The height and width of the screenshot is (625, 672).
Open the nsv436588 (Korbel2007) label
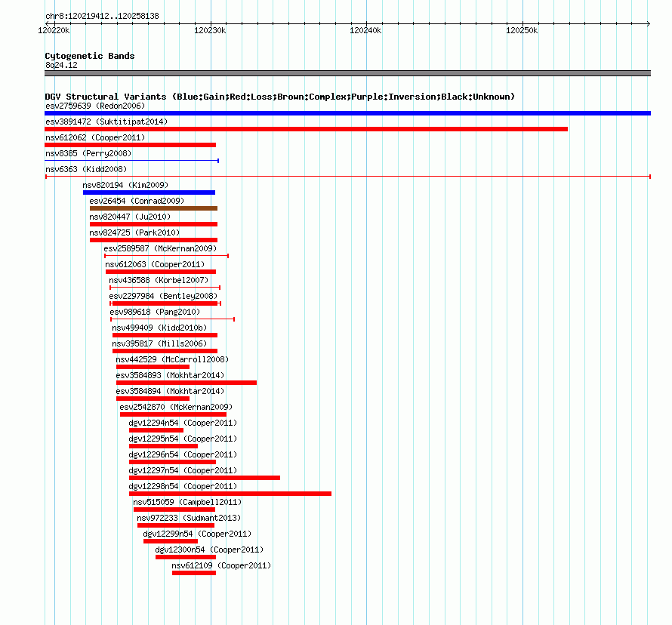(159, 280)
